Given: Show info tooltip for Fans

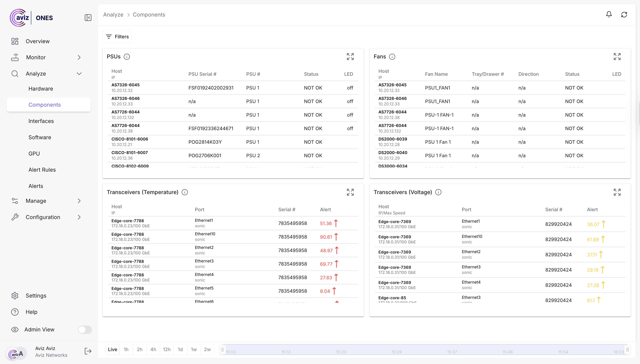Looking at the screenshot, I should pyautogui.click(x=392, y=57).
